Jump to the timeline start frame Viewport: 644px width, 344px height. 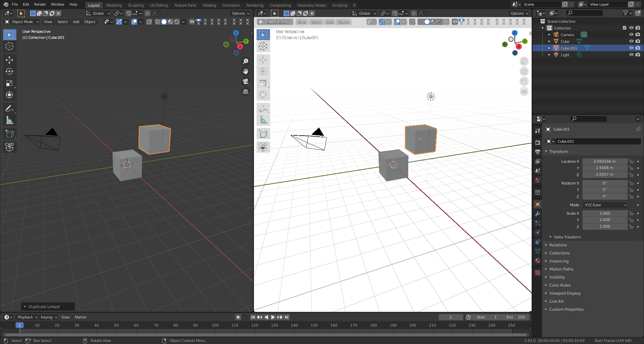(253, 317)
